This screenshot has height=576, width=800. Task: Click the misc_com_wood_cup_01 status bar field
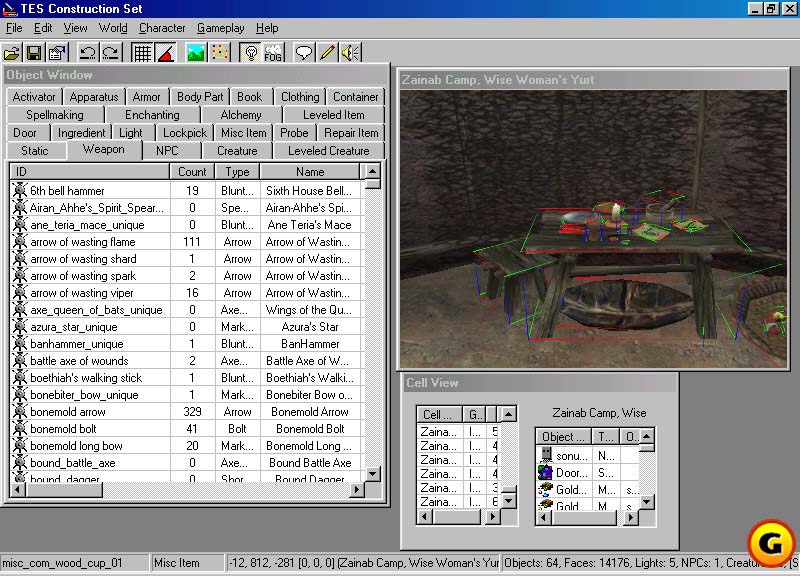(x=74, y=563)
